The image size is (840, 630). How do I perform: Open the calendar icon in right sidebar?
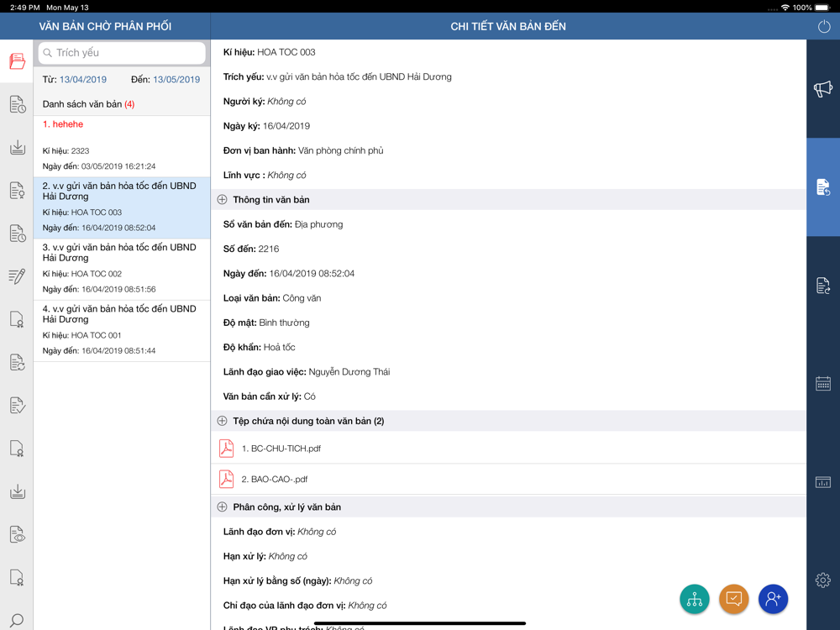(823, 383)
